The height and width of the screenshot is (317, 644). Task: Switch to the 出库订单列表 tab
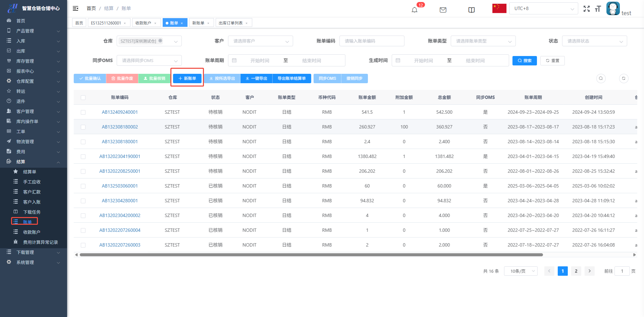230,23
